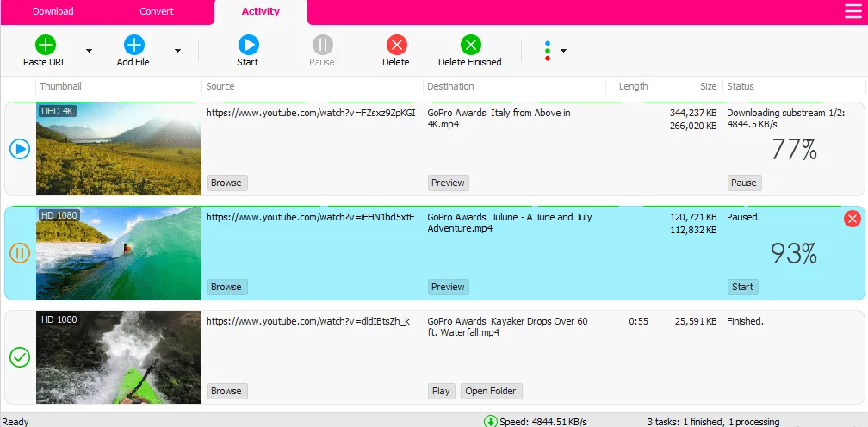This screenshot has width=868, height=427.
Task: Click Browse for the Kayaker task
Action: click(227, 391)
